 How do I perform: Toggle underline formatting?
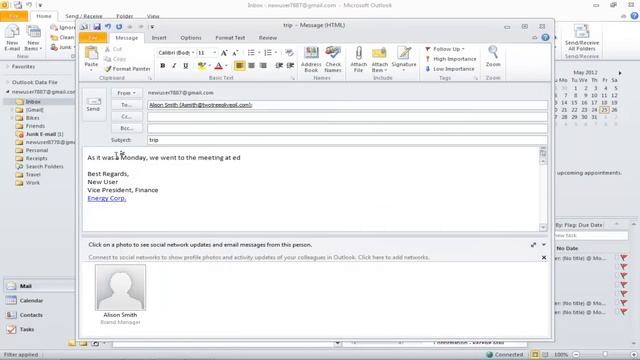pos(186,66)
